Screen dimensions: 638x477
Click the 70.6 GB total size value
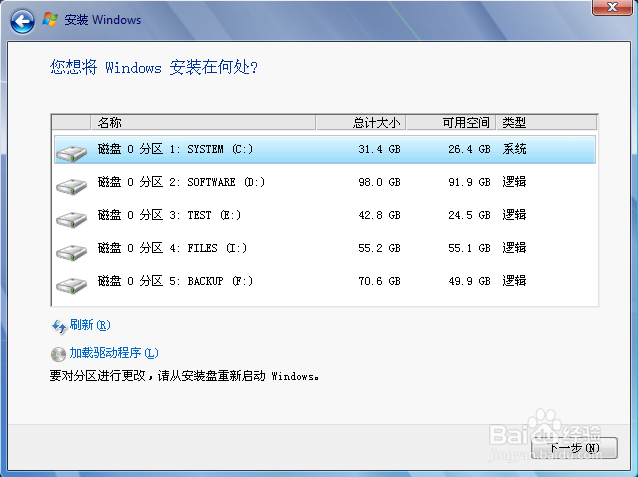tap(379, 281)
